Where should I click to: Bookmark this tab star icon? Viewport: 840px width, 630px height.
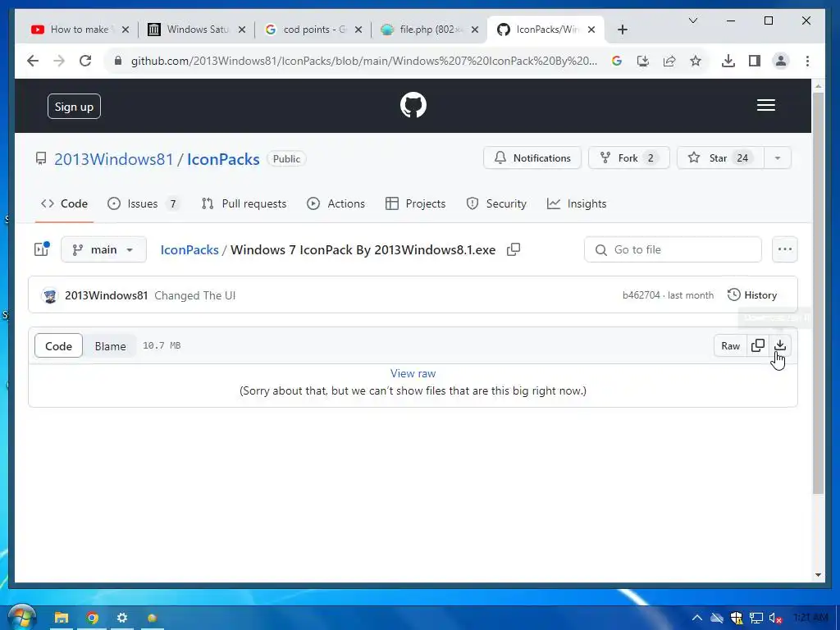(x=696, y=61)
